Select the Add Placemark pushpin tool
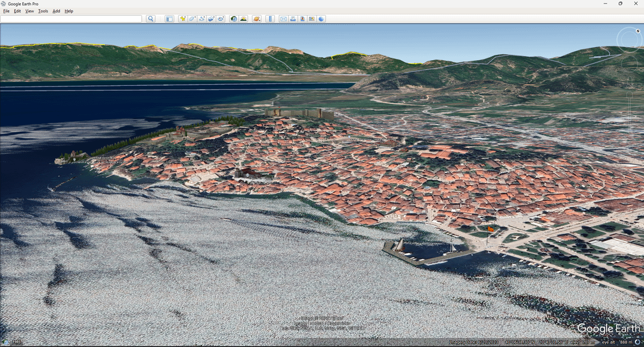This screenshot has height=347, width=644. (x=182, y=19)
